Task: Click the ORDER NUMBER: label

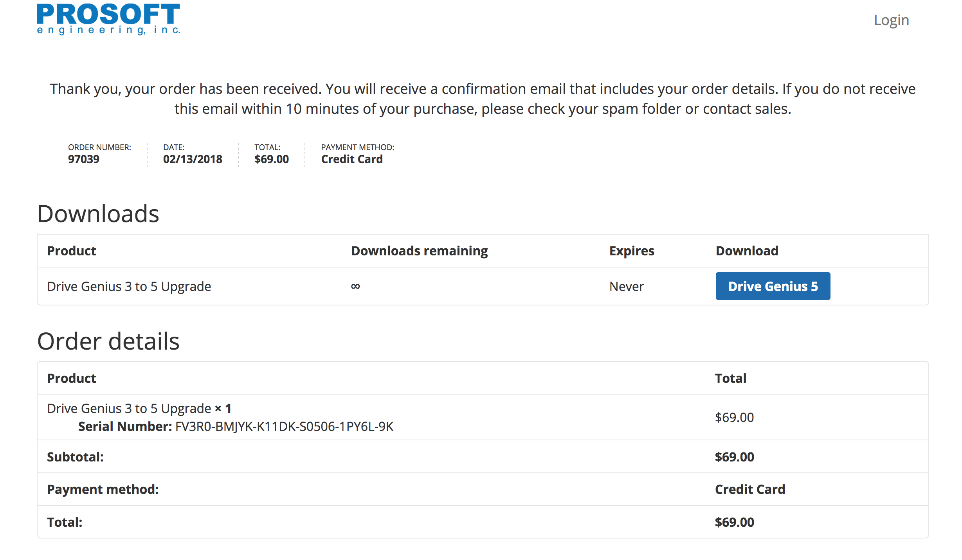Action: [x=99, y=147]
